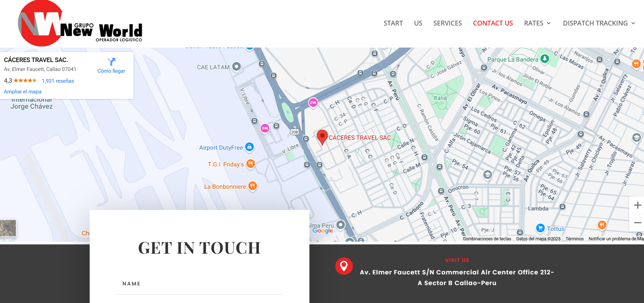Zoom out on the map

click(x=637, y=223)
